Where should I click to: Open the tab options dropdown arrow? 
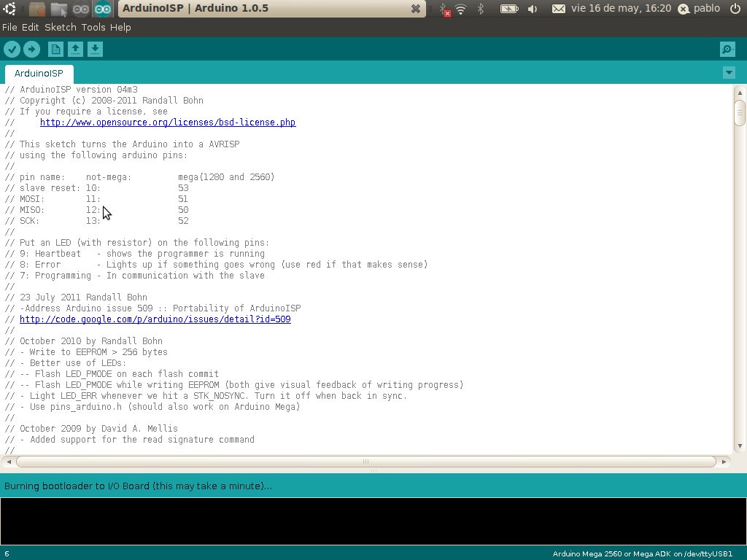(x=729, y=72)
